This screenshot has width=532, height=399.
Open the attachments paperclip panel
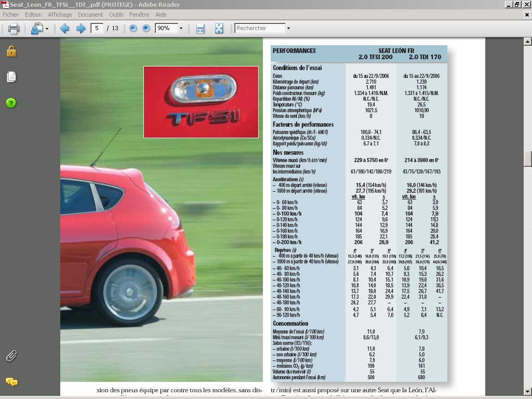[x=11, y=356]
